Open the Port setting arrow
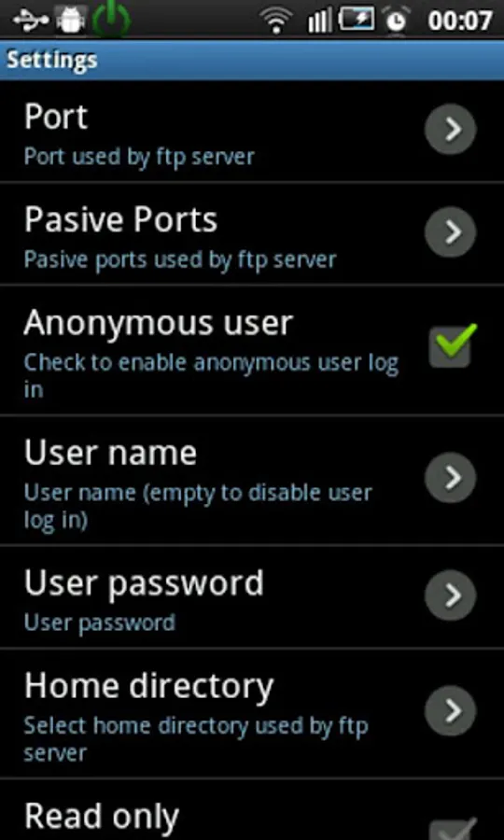Viewport: 504px width, 840px height. point(451,129)
